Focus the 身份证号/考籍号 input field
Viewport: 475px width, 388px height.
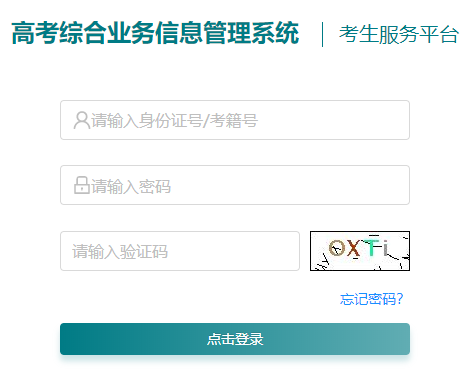pyautogui.click(x=235, y=120)
